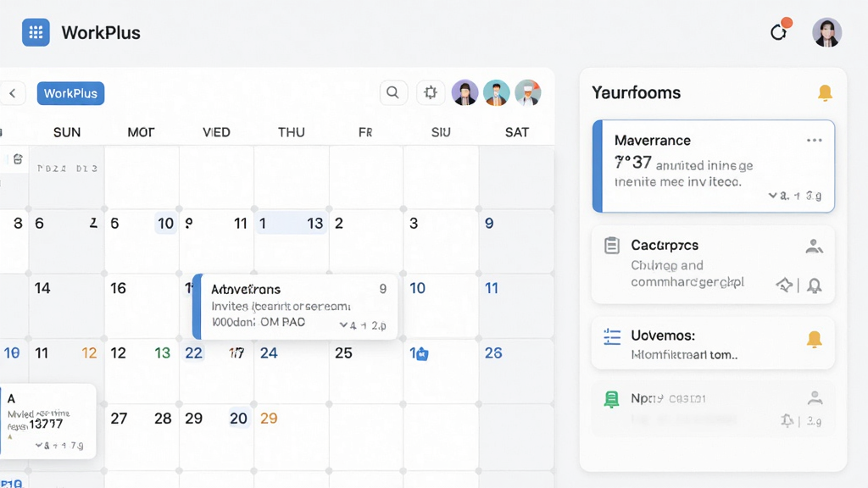Image resolution: width=868 pixels, height=488 pixels.
Task: Click the pin icon on CacGrpcs card
Action: [x=784, y=285]
